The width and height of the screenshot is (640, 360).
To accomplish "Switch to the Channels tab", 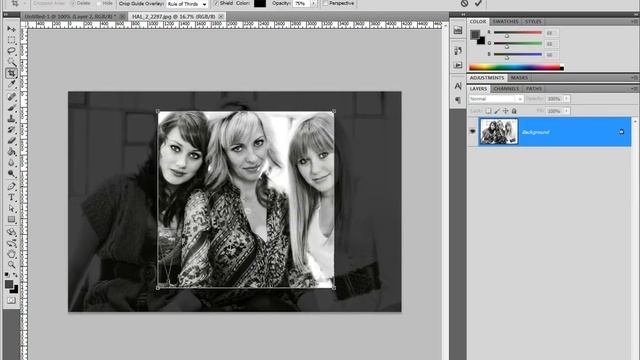I will 506,89.
